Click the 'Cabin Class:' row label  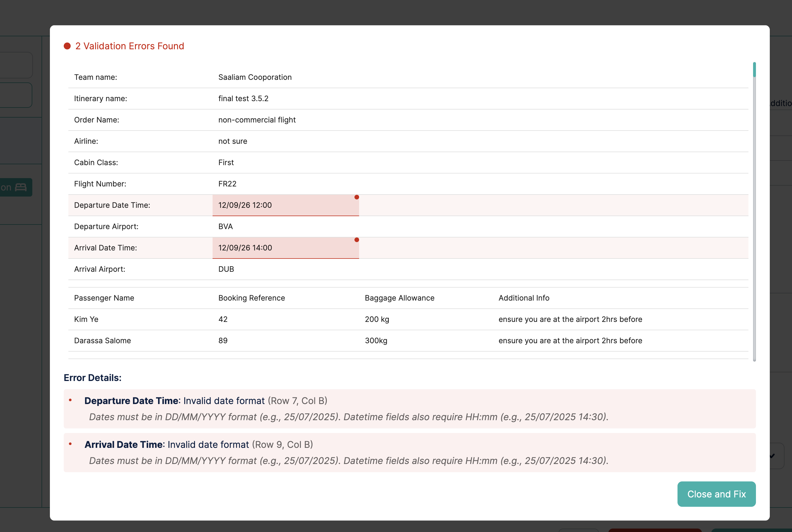[96, 163]
